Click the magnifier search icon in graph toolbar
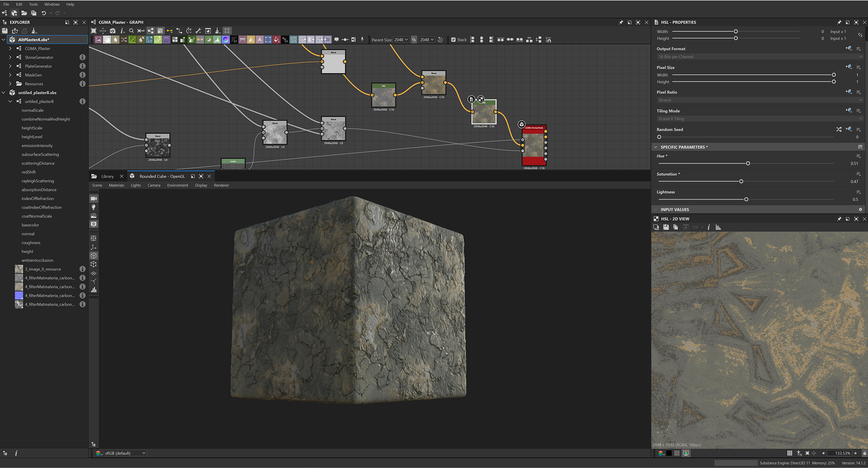Image resolution: width=868 pixels, height=468 pixels. pos(132,31)
